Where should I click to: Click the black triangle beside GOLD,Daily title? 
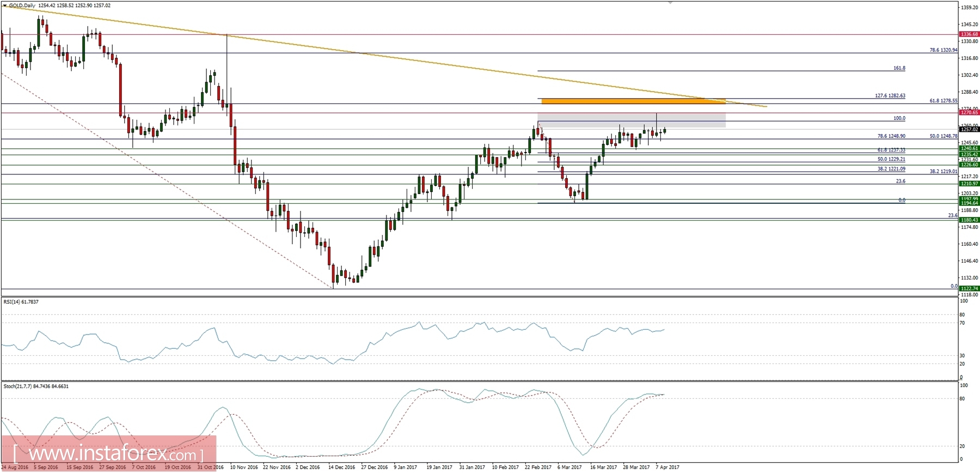click(5, 5)
